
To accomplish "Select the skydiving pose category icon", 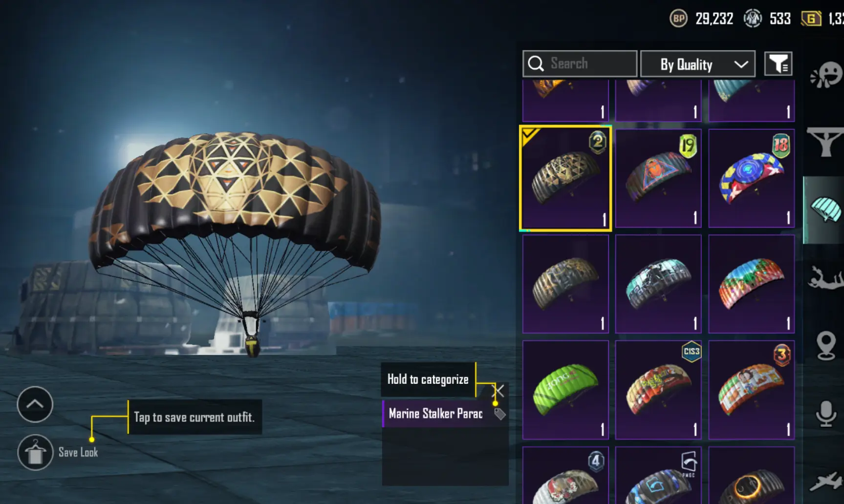I will [x=825, y=277].
